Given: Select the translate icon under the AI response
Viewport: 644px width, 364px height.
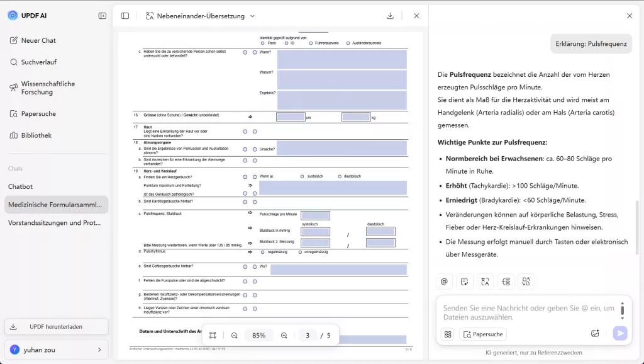Looking at the screenshot, I should [485, 281].
